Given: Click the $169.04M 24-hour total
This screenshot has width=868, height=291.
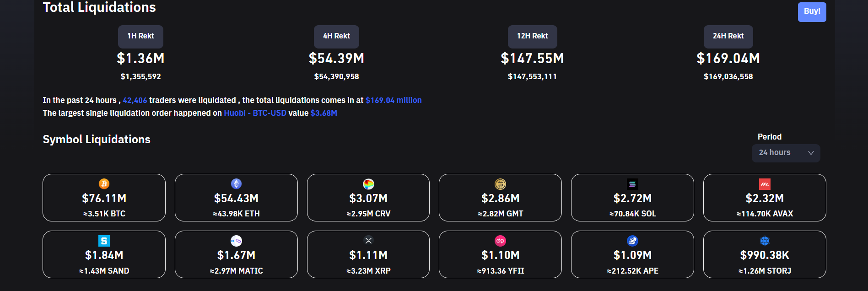Looking at the screenshot, I should [728, 59].
